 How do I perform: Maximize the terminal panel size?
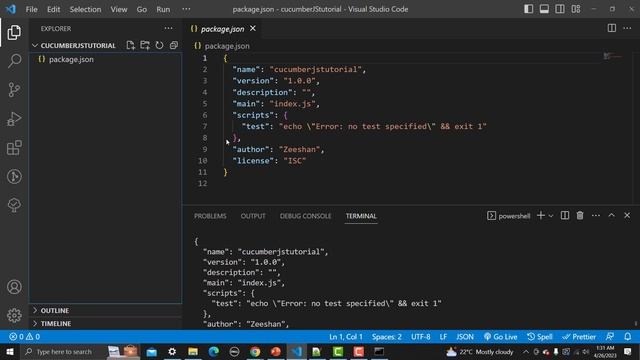tap(611, 216)
